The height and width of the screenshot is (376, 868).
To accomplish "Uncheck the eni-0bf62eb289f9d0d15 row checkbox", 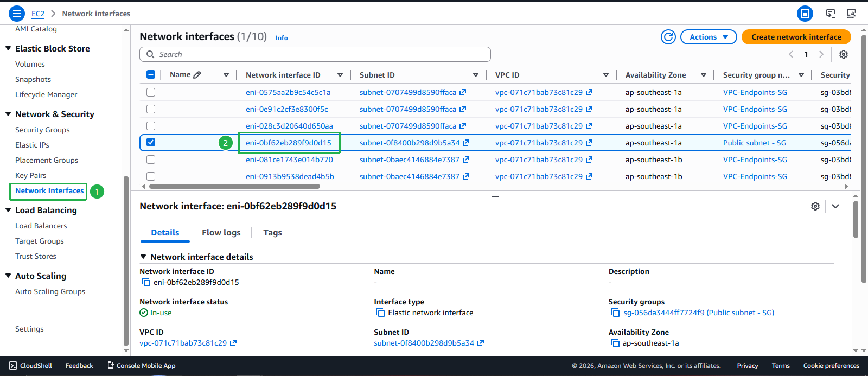I will pyautogui.click(x=151, y=142).
